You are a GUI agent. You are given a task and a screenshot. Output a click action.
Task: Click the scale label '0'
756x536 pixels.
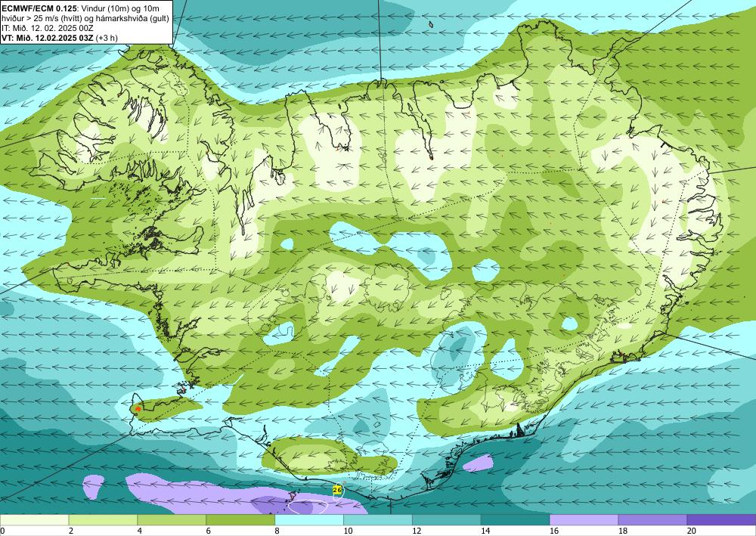coord(2,531)
